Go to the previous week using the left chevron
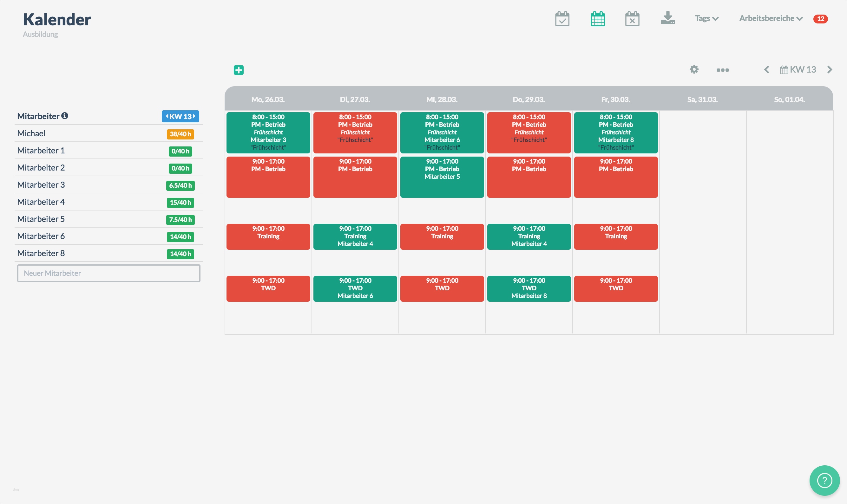 [x=766, y=70]
